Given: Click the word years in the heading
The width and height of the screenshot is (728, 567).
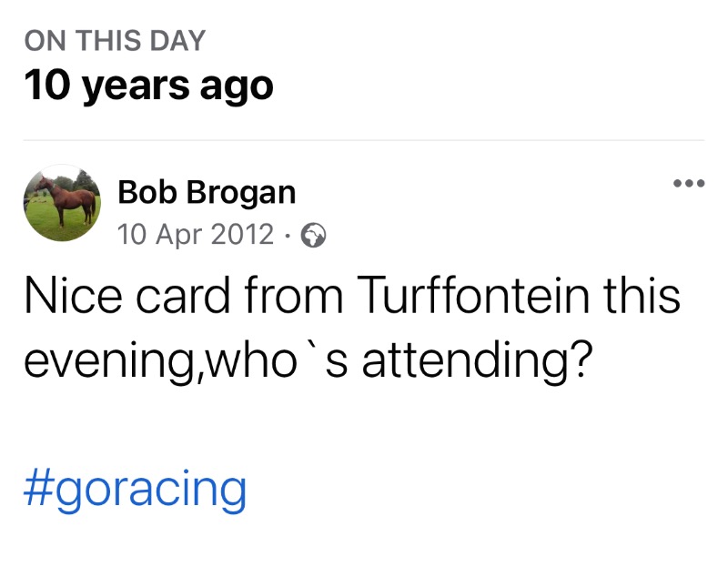Looking at the screenshot, I should click(134, 86).
